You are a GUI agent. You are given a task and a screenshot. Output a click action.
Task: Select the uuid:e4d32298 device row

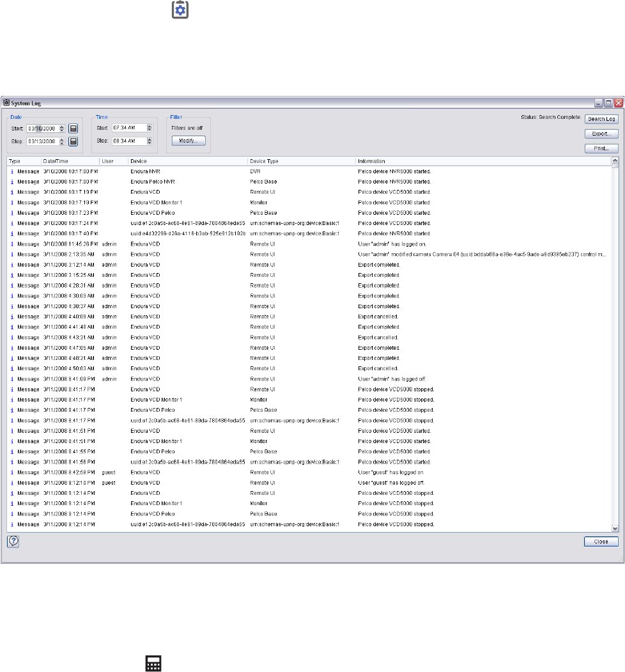(x=309, y=233)
